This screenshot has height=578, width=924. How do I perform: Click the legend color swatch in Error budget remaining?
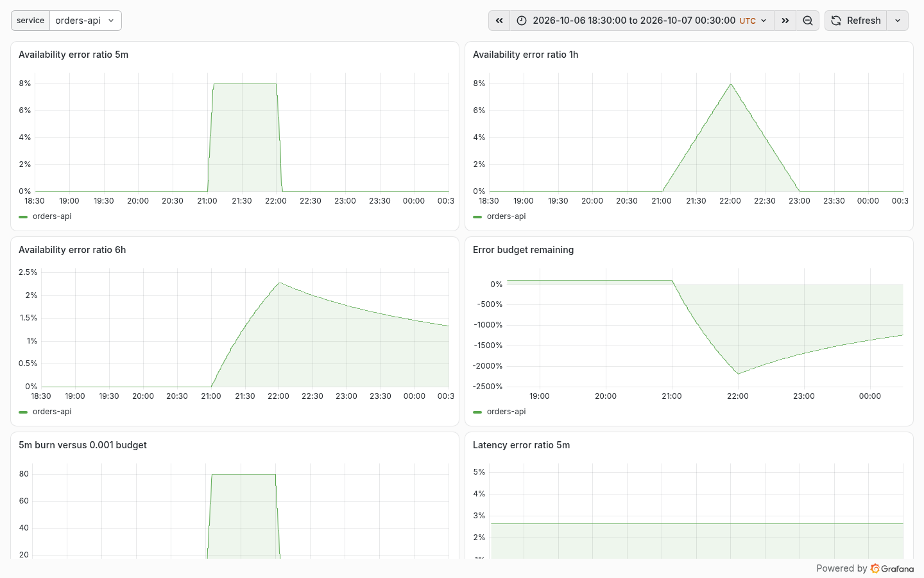tap(477, 412)
